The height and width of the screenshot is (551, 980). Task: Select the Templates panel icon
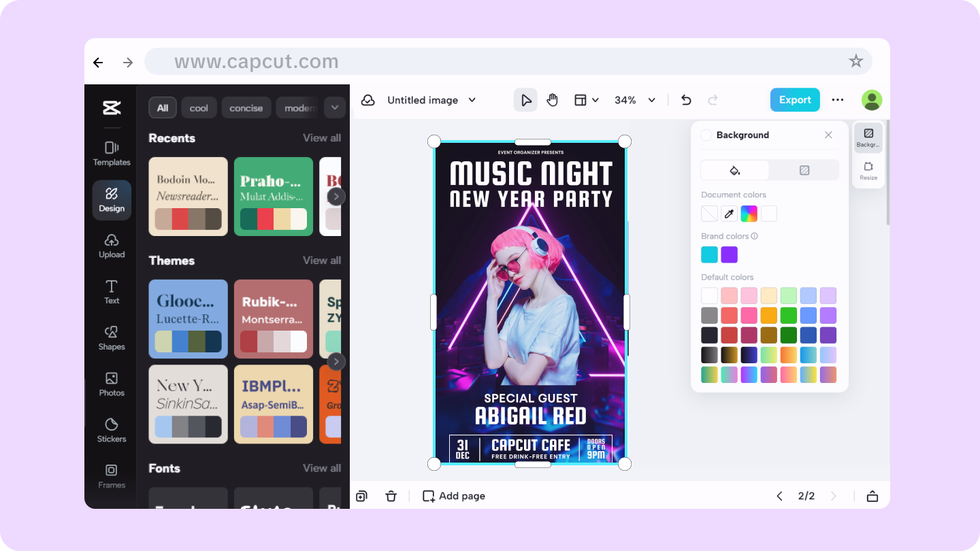[111, 153]
